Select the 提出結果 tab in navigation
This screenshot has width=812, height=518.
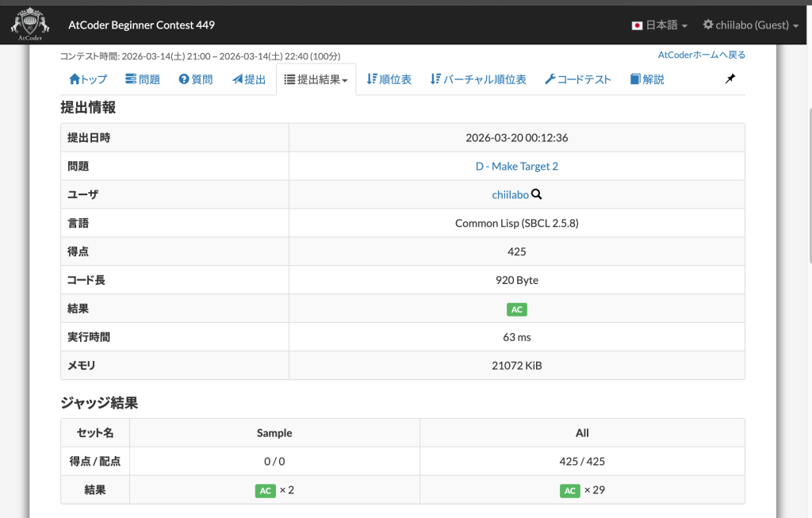click(315, 79)
